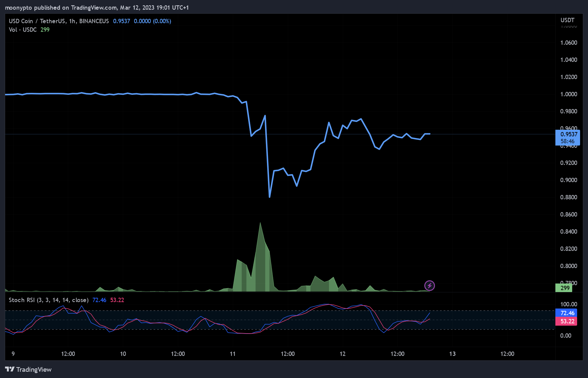Click the blue Stoch RSI value 72.46 tag
The width and height of the screenshot is (588, 378).
click(x=566, y=313)
